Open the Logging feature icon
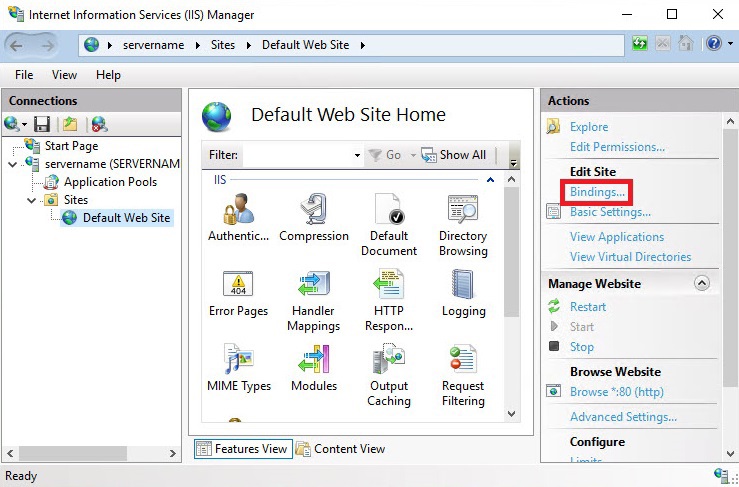739x487 pixels. coord(463,283)
